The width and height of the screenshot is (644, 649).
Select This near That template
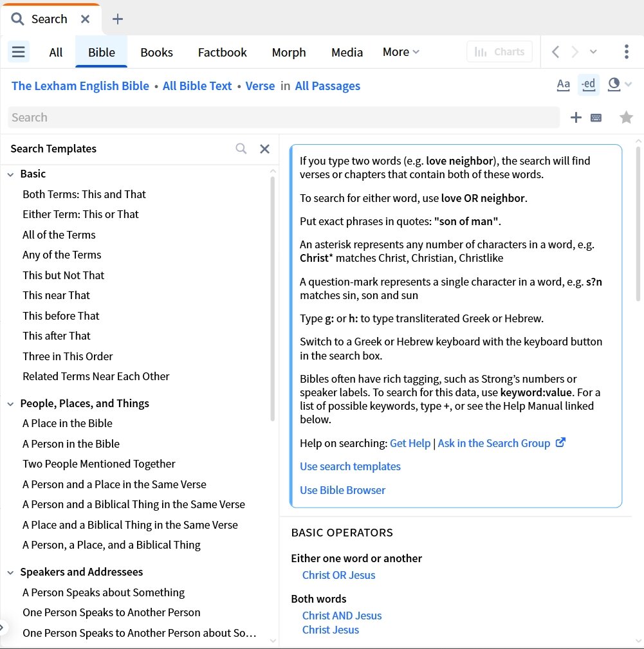[56, 295]
